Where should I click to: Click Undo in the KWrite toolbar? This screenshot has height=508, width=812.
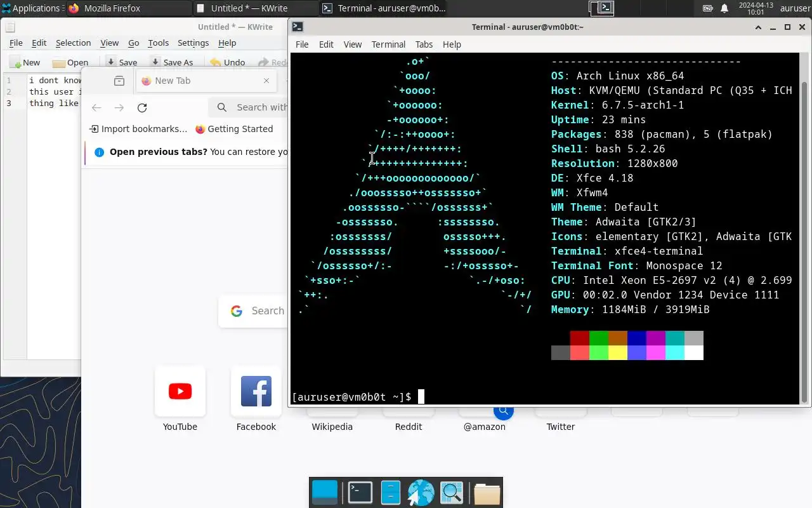(227, 62)
